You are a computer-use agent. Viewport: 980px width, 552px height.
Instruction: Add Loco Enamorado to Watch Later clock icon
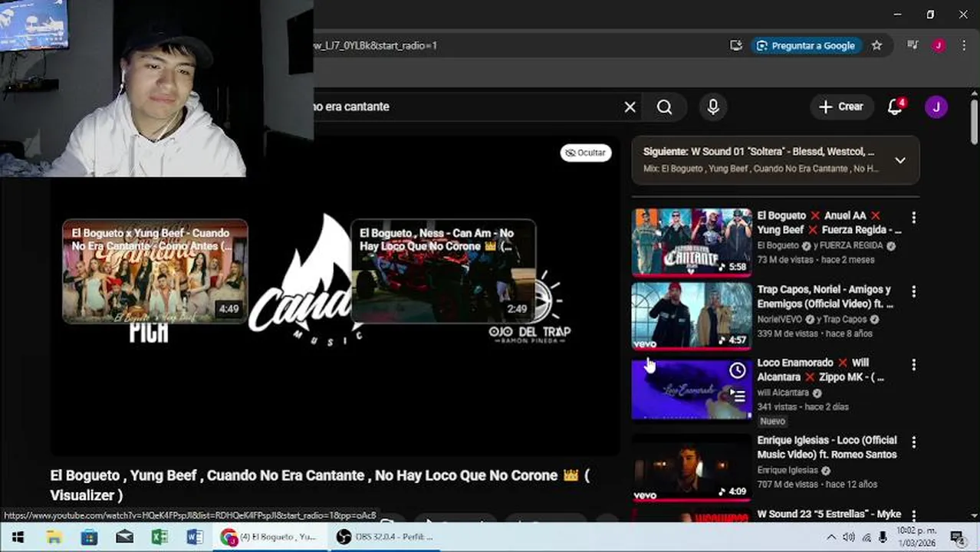[737, 371]
